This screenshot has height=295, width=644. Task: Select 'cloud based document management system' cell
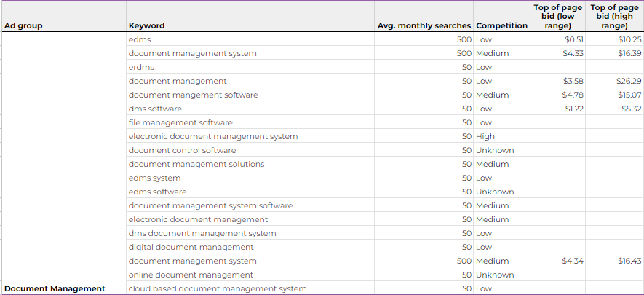[217, 288]
